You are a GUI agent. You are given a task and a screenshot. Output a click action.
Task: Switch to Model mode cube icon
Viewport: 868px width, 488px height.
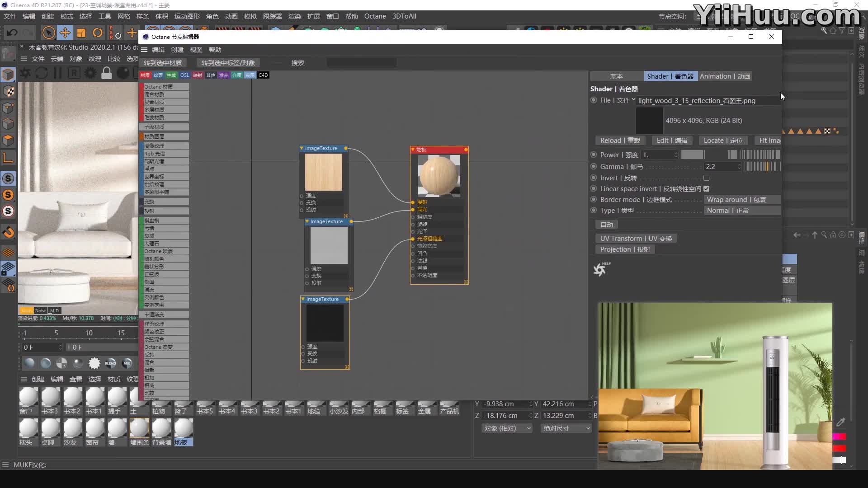(x=8, y=75)
